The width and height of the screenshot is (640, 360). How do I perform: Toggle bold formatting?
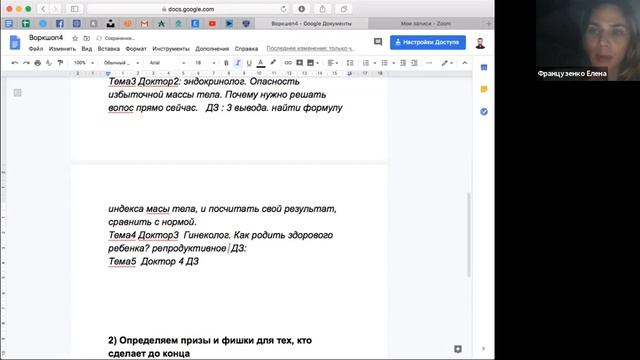(x=226, y=63)
